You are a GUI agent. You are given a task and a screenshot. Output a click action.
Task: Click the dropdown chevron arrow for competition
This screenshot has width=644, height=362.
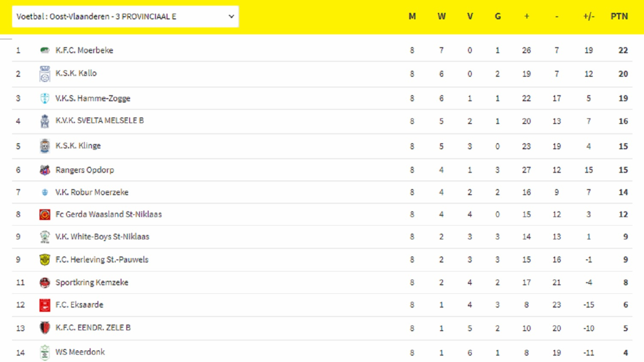coord(231,16)
